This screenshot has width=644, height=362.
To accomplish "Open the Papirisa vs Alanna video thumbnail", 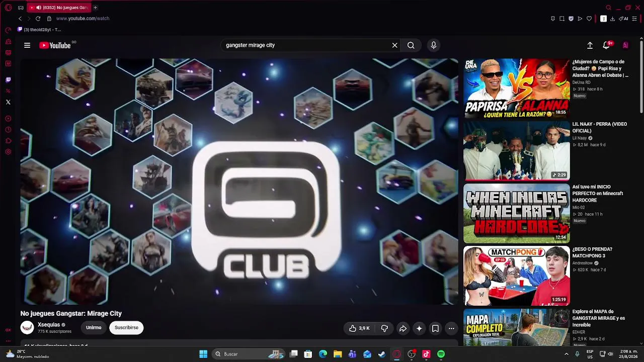I will click(x=516, y=88).
